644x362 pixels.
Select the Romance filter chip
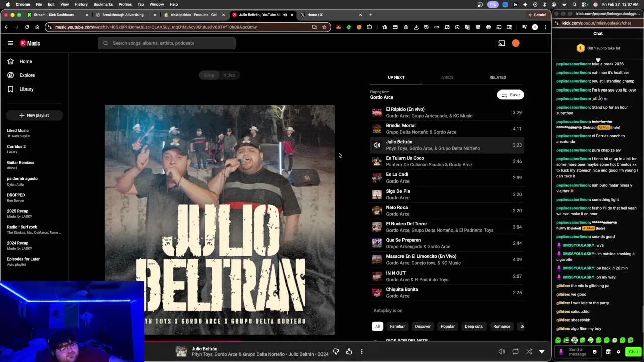[x=502, y=326]
